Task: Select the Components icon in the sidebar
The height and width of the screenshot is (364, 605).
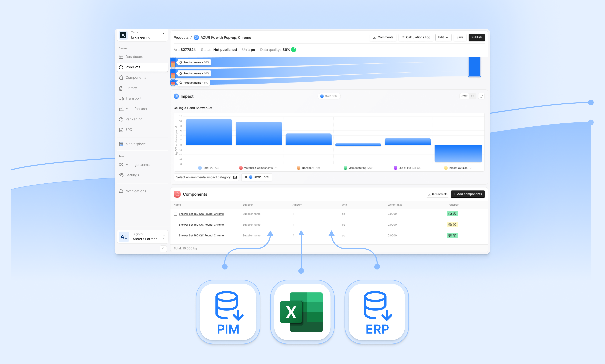Action: [x=122, y=77]
